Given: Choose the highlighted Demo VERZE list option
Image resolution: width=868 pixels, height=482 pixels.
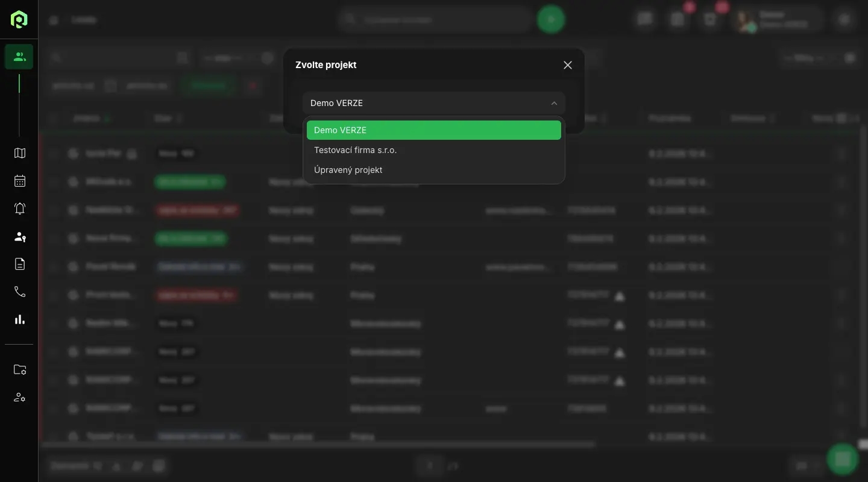Looking at the screenshot, I should pyautogui.click(x=433, y=130).
